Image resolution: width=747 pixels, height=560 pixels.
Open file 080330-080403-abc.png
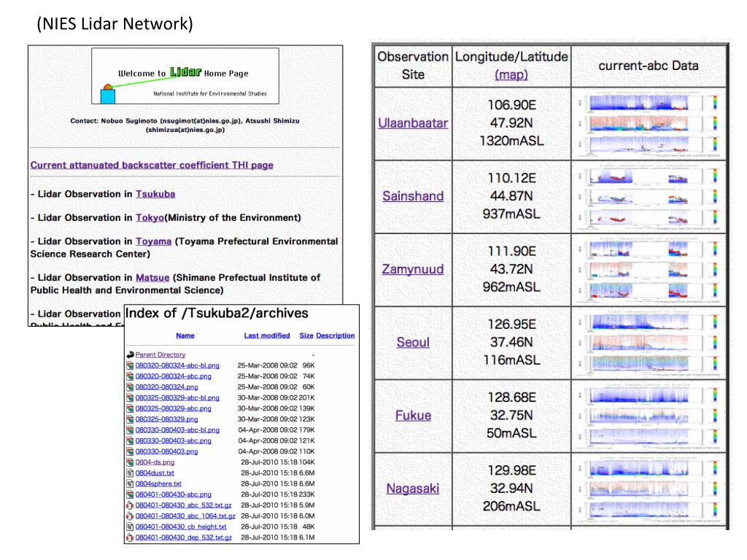174,440
